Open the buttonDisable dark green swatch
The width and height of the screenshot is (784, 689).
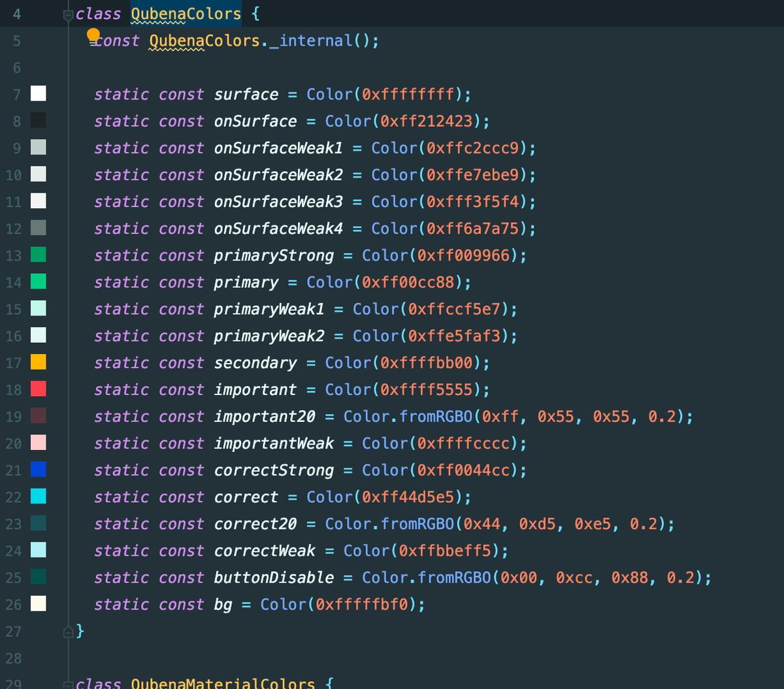click(x=38, y=577)
